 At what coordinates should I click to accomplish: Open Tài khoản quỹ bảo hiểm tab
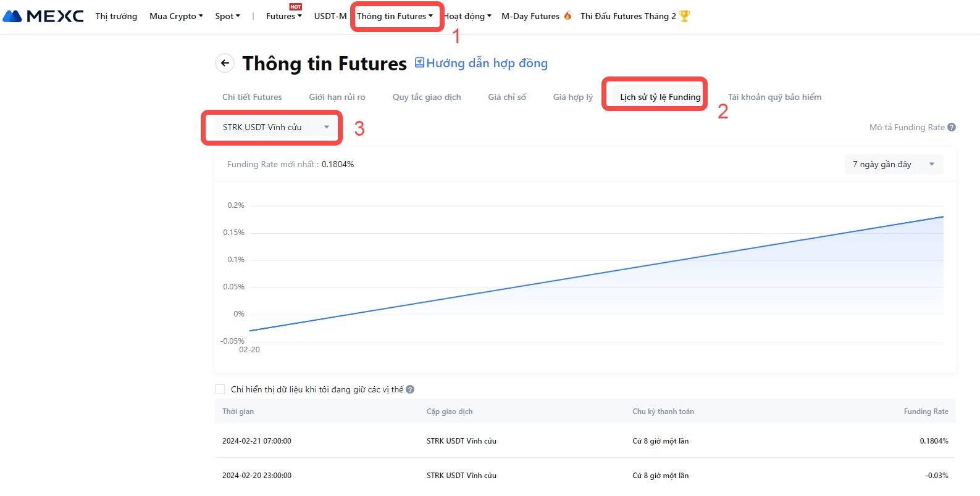774,97
